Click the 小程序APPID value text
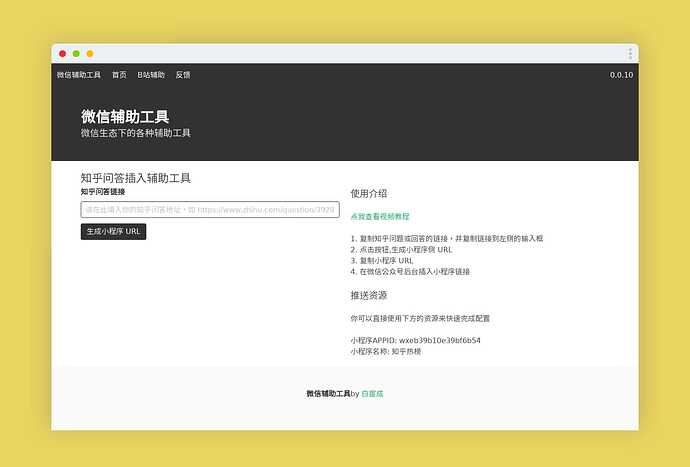The image size is (690, 467). tap(415, 341)
